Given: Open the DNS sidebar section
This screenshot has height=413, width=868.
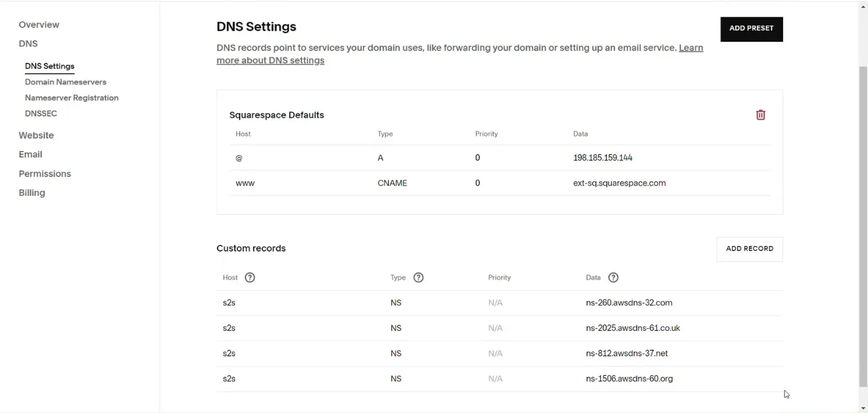Looking at the screenshot, I should tap(28, 44).
